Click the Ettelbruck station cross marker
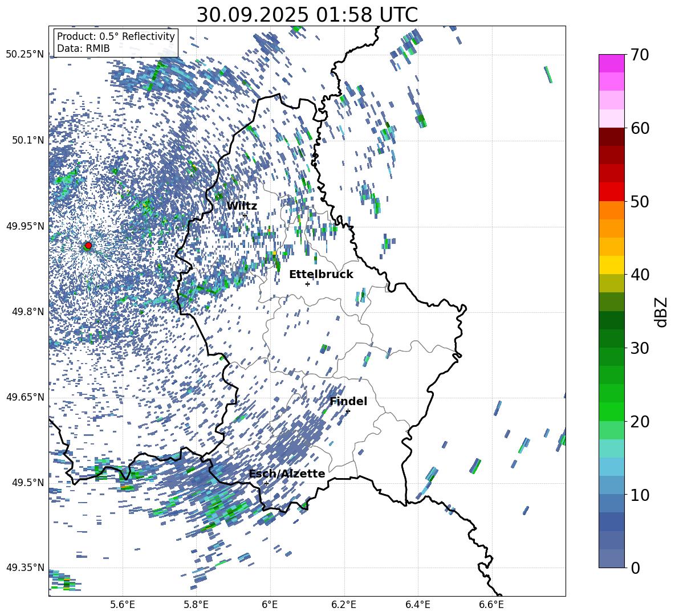The image size is (675, 616). click(x=307, y=284)
